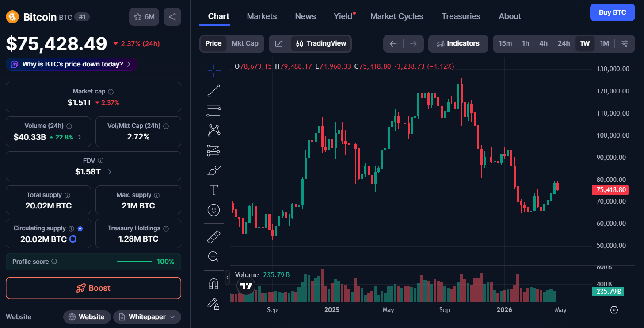Show Profile score info icon
644x328 pixels.
(x=54, y=262)
